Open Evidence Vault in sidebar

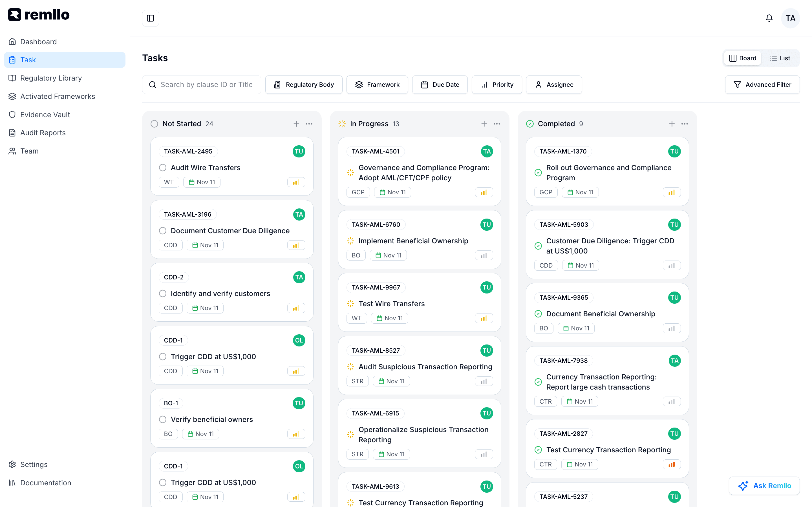(45, 114)
